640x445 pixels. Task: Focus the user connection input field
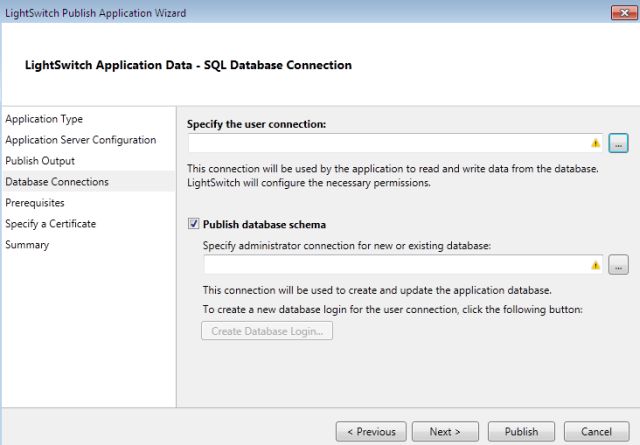[395, 143]
